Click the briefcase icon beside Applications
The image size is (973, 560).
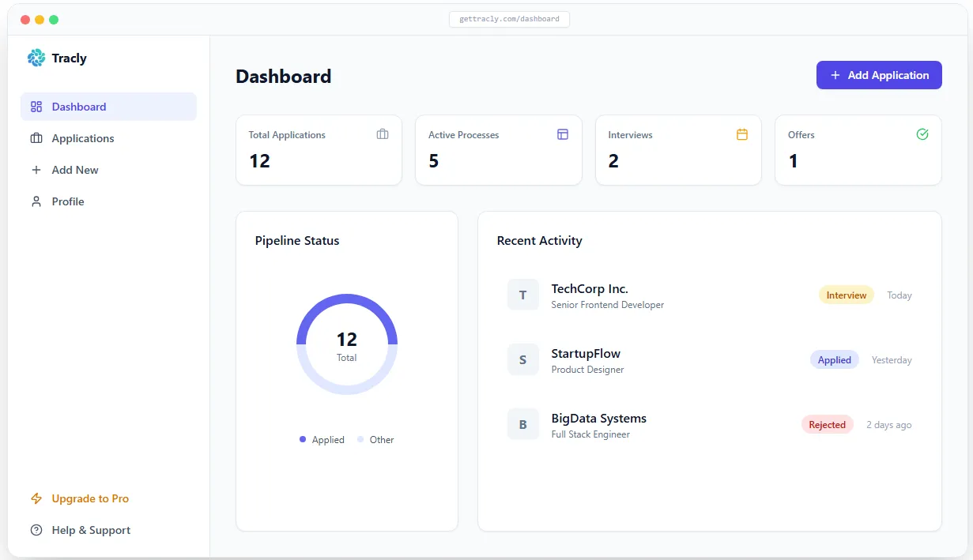pos(36,138)
